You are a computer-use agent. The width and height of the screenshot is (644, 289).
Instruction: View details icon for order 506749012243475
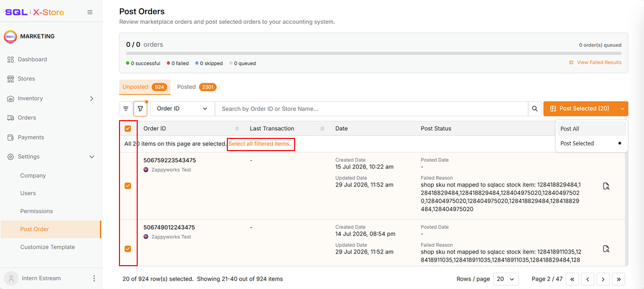[606, 249]
